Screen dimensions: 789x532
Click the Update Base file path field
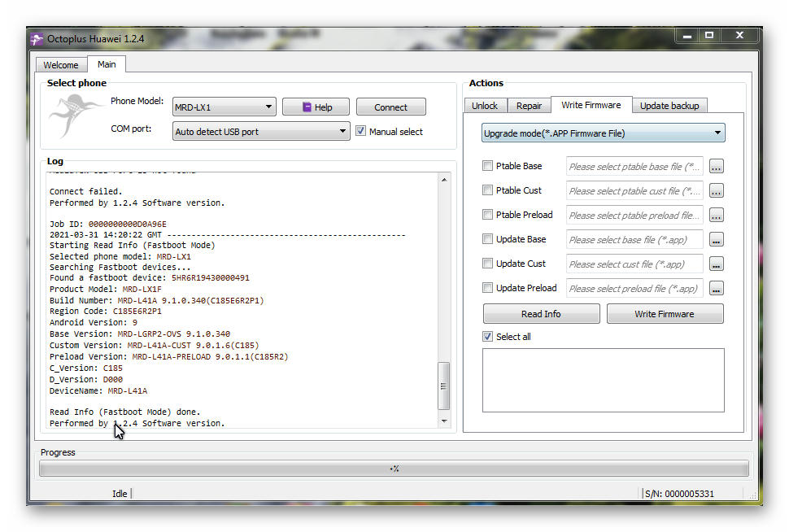[x=634, y=240]
